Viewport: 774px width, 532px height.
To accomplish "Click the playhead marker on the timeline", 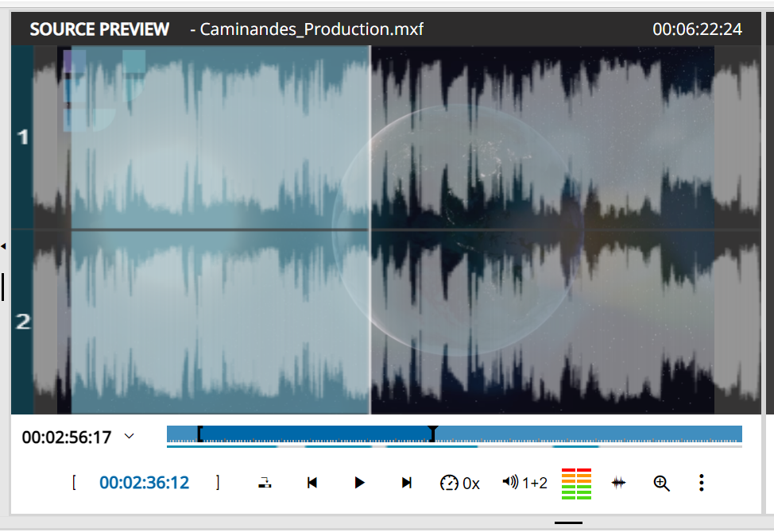I will 433,434.
